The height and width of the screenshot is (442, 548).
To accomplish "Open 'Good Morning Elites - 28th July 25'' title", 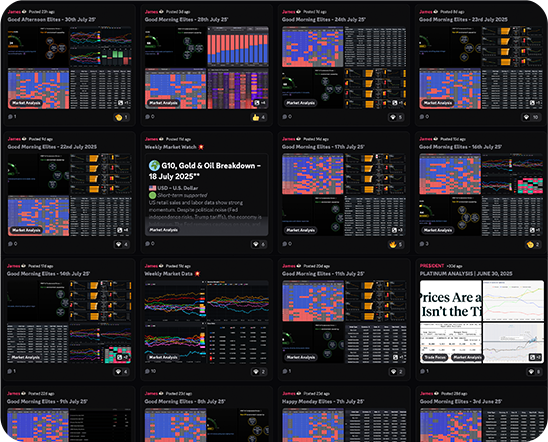I will pyautogui.click(x=186, y=20).
